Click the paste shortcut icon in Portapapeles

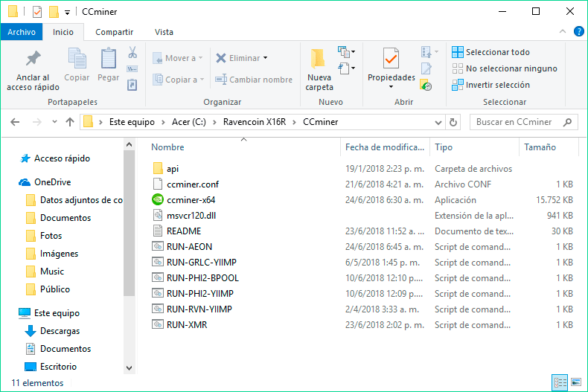132,85
